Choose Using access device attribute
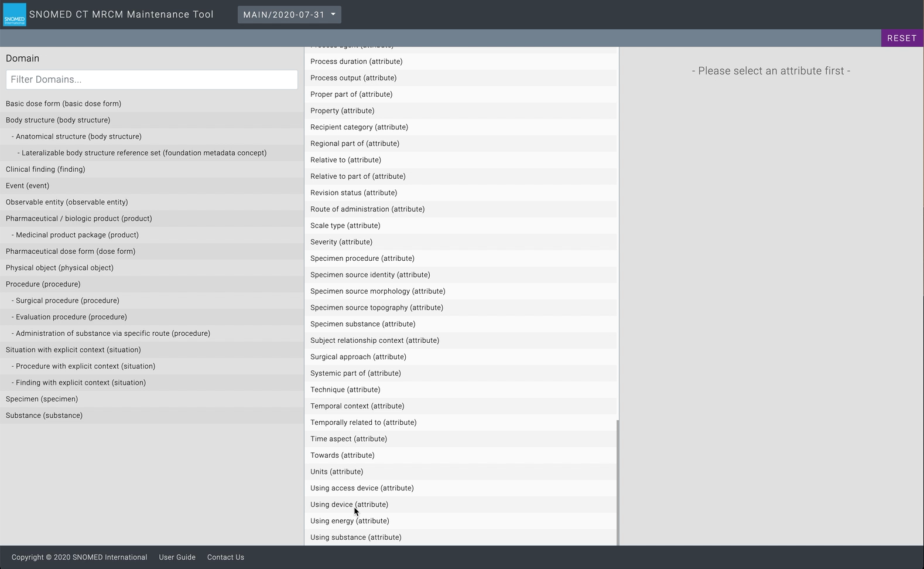Screen dimensions: 924x569 tap(460, 488)
